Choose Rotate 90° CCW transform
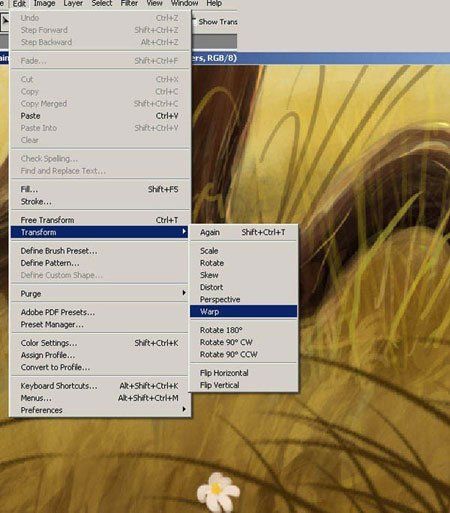The width and height of the screenshot is (450, 513). [x=243, y=354]
